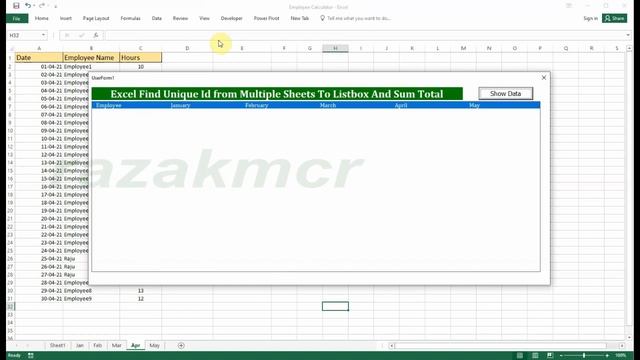
Task: Click the Share button
Action: [614, 18]
